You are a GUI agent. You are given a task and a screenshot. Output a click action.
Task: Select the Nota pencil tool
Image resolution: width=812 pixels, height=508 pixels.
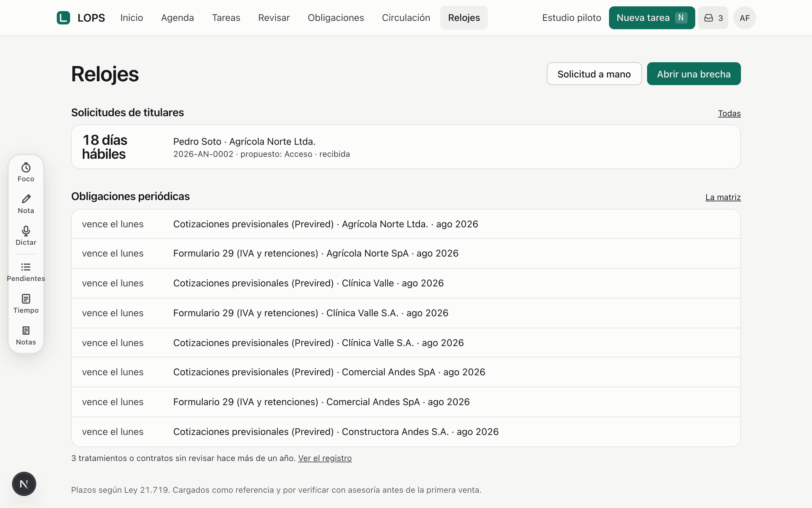(x=26, y=204)
